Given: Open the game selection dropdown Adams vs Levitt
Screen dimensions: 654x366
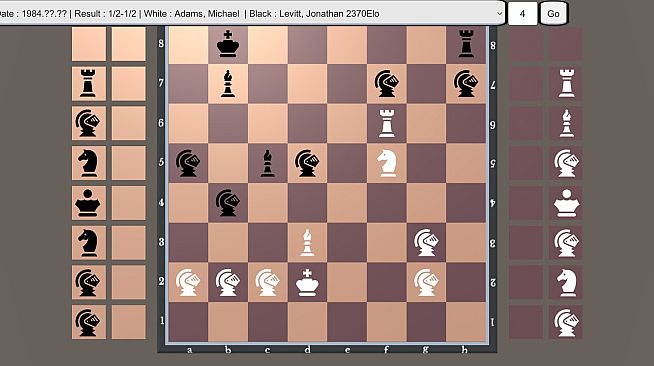Looking at the screenshot, I should pos(252,13).
